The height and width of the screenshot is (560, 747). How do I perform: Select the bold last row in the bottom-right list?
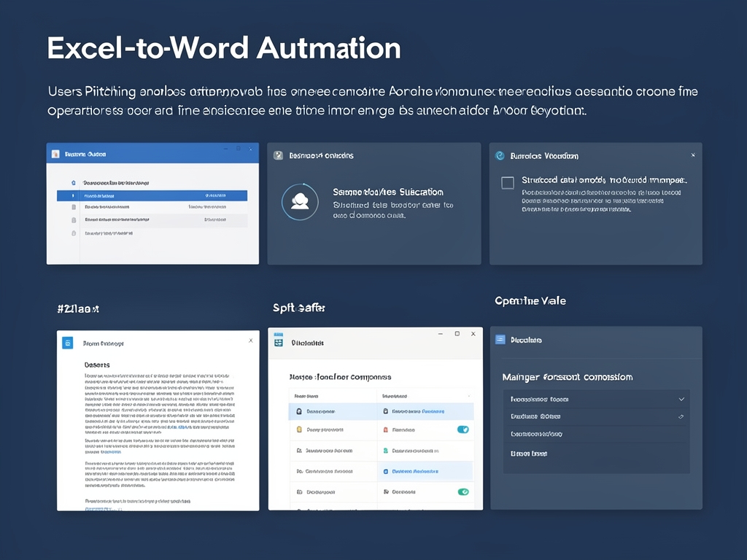[x=597, y=454]
